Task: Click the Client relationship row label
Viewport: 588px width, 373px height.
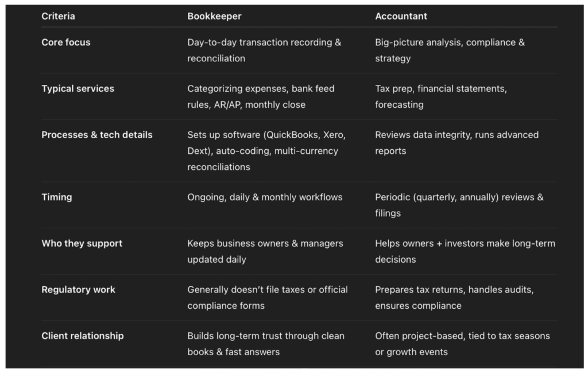Action: 83,336
